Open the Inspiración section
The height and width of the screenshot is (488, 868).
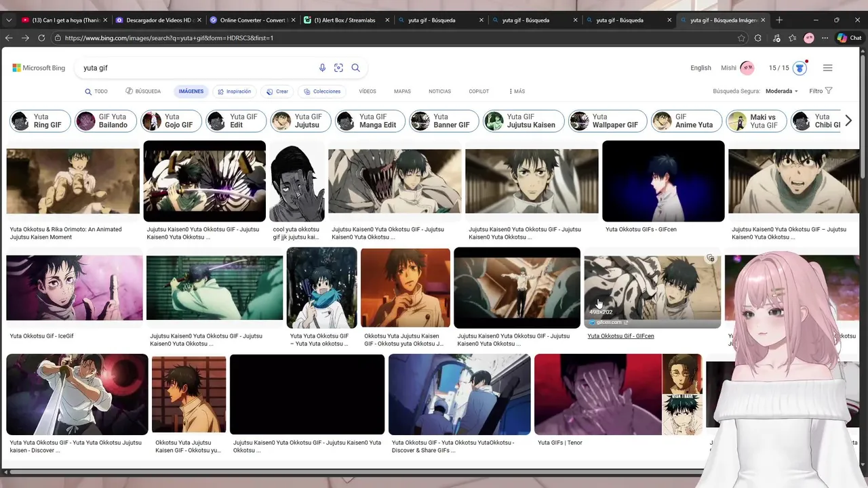234,91
